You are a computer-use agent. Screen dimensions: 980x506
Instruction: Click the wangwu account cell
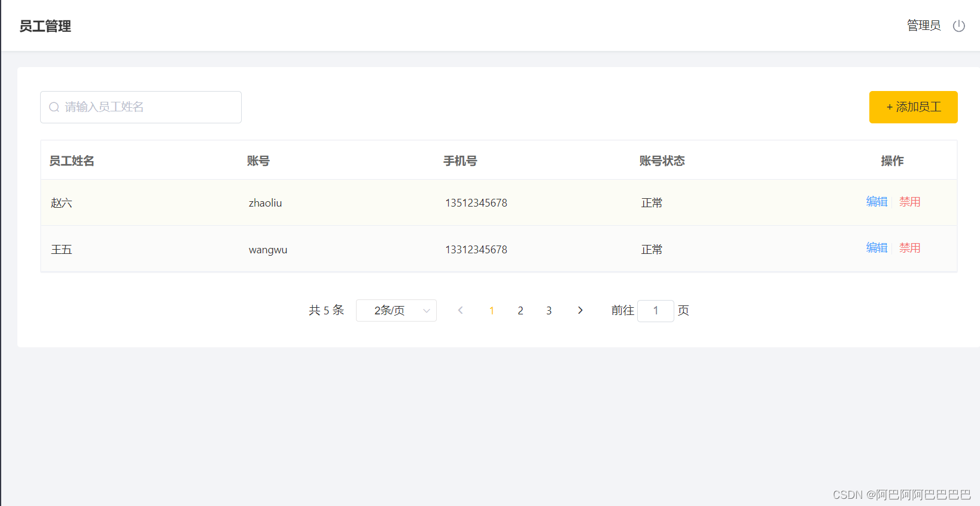coord(268,250)
